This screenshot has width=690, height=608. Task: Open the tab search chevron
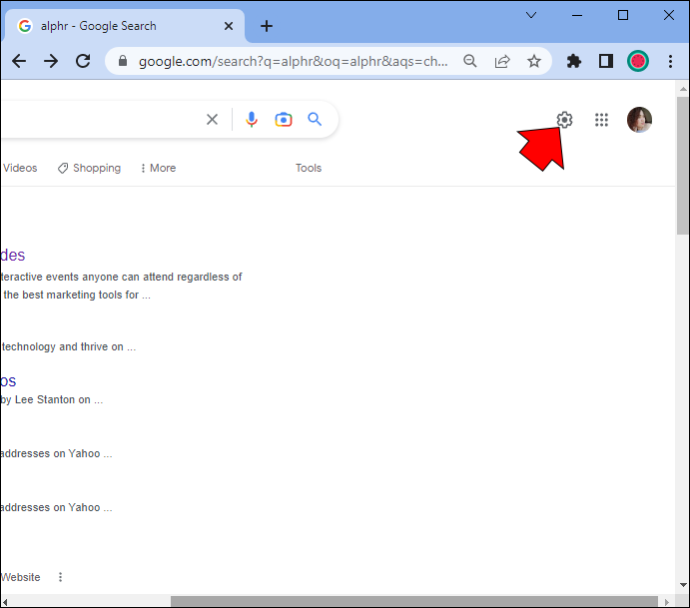[x=531, y=15]
